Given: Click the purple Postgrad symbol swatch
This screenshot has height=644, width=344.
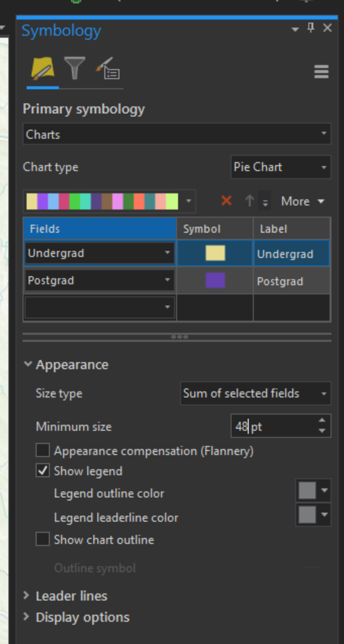Looking at the screenshot, I should coord(215,280).
